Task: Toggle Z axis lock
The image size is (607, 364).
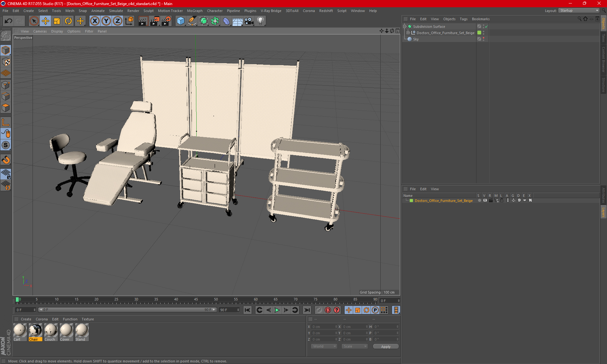Action: click(118, 21)
